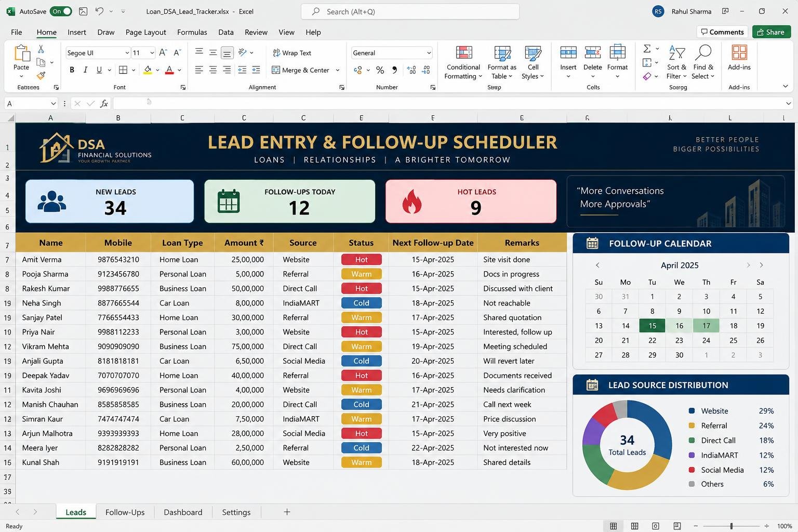Apply Comma Style number format

[x=395, y=70]
